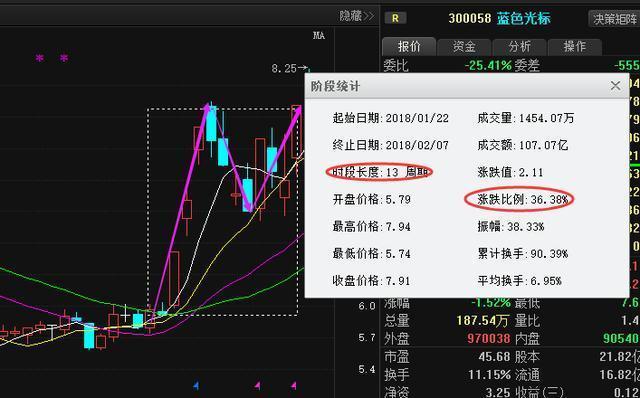The image size is (640, 398).
Task: Click stock name 蓝色光标
Action: click(524, 18)
